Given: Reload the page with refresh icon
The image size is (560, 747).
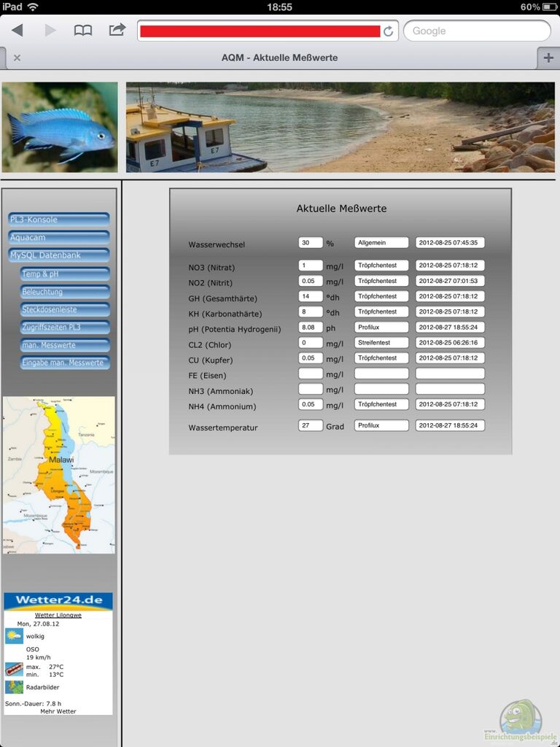Looking at the screenshot, I should [389, 31].
